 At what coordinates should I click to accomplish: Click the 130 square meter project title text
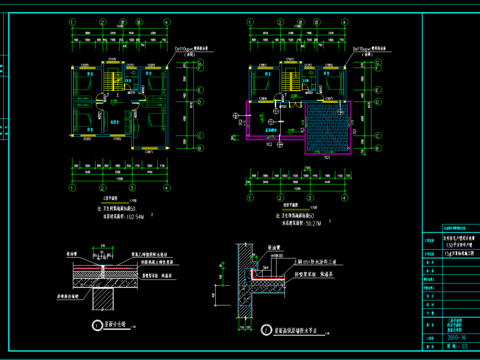pos(459,245)
